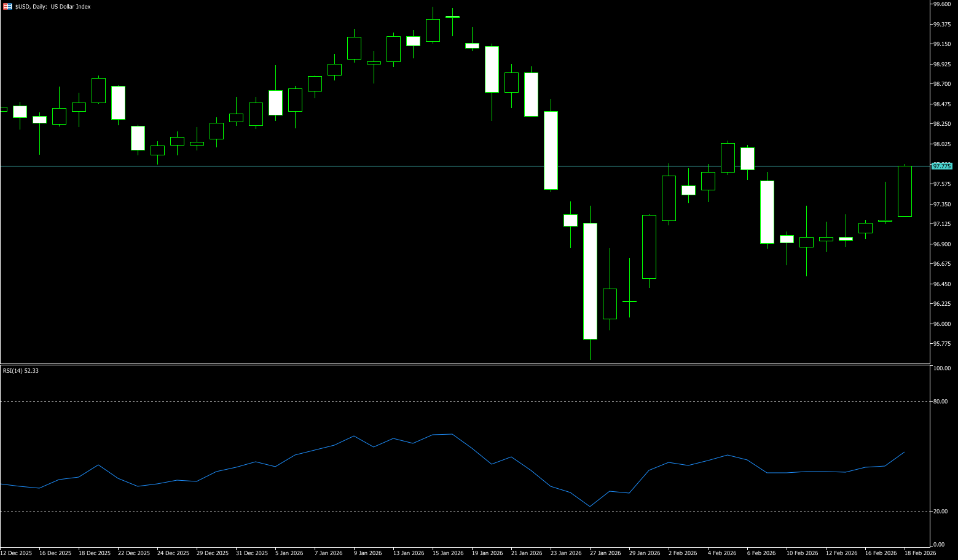Click the 2 Feb 2026 date label
This screenshot has height=560, width=958.
683,553
